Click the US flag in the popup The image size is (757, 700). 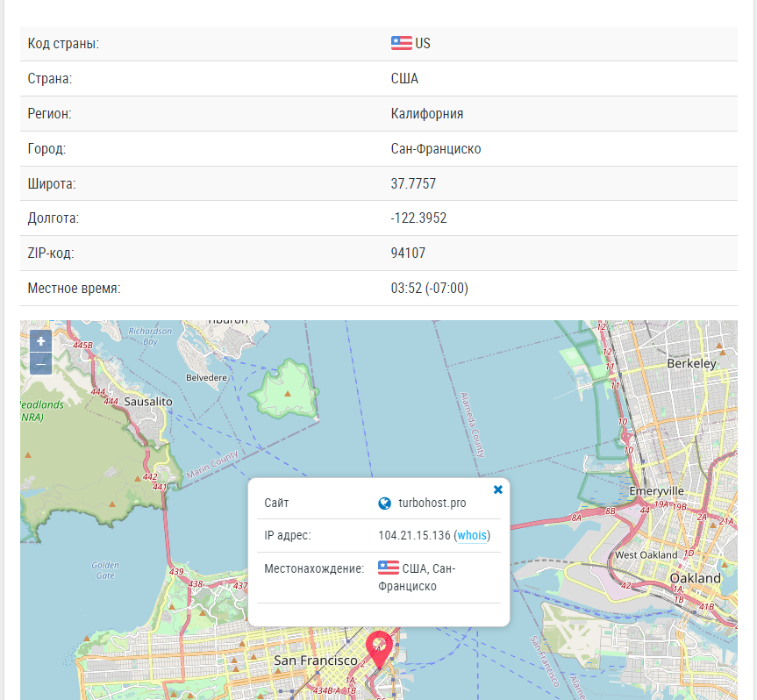point(389,568)
